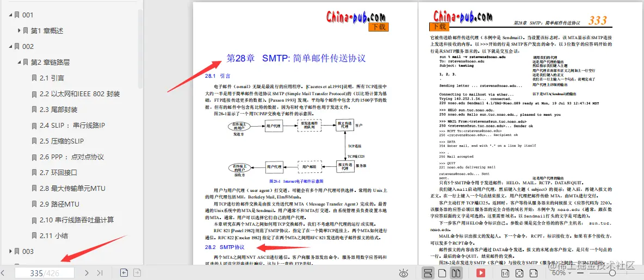The height and width of the screenshot is (280, 644).
Task: Go to the next page arrow
Action: click(86, 272)
